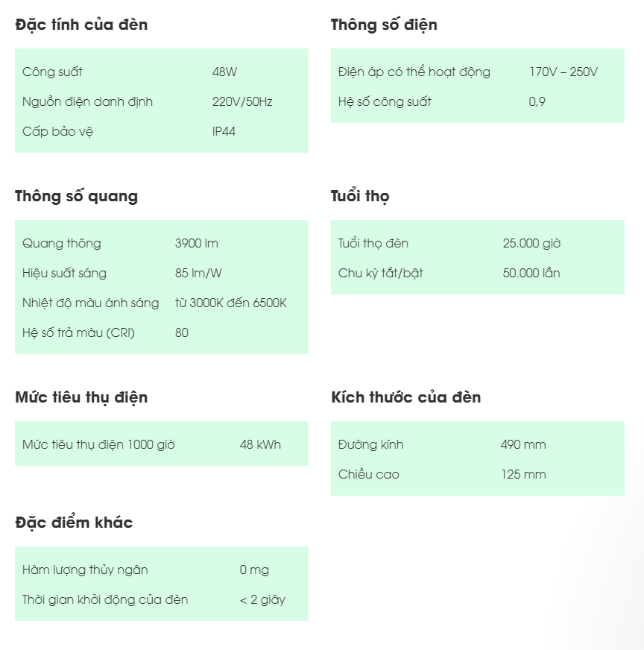Click the '< 2 giây' startup time

(262, 599)
